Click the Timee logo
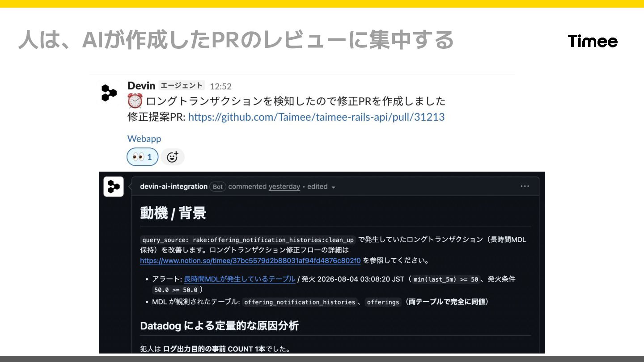 pyautogui.click(x=593, y=41)
